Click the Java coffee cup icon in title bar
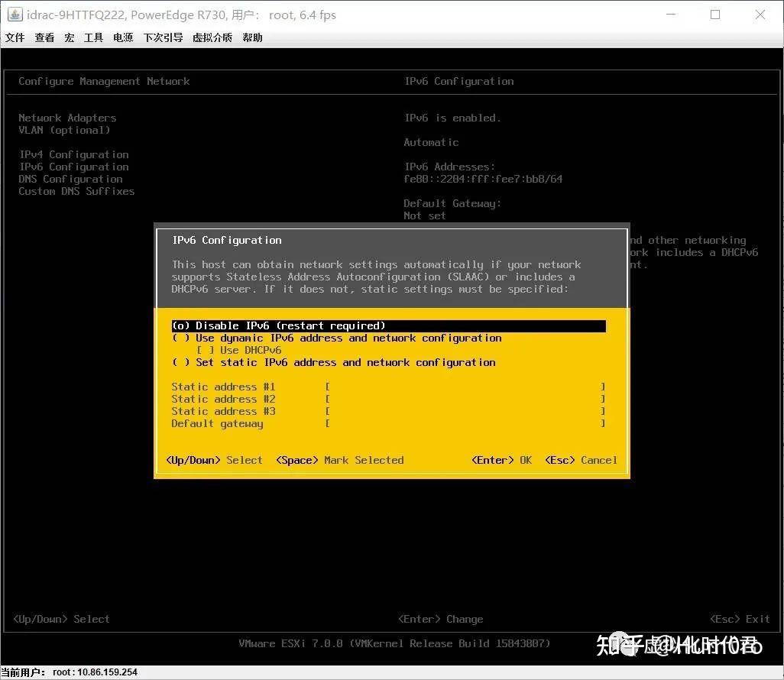This screenshot has width=784, height=680. coord(15,14)
